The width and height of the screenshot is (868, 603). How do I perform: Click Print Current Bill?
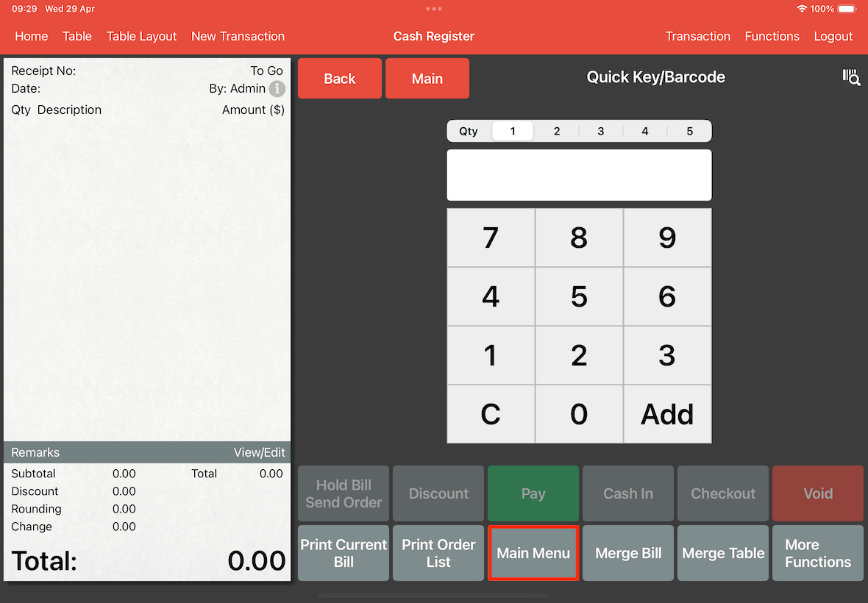(344, 553)
